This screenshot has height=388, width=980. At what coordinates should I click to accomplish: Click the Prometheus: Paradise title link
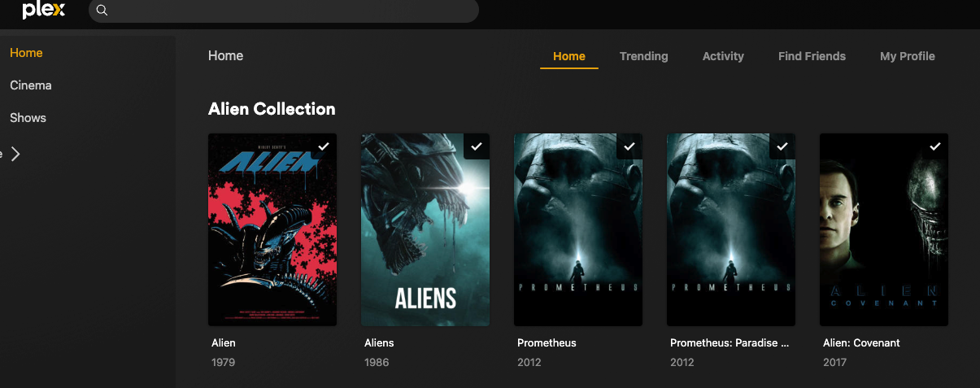730,343
